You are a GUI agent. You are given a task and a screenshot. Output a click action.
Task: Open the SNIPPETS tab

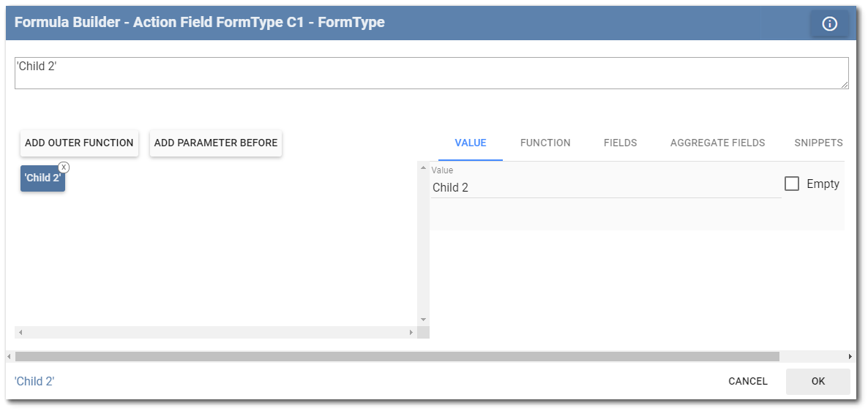click(818, 143)
